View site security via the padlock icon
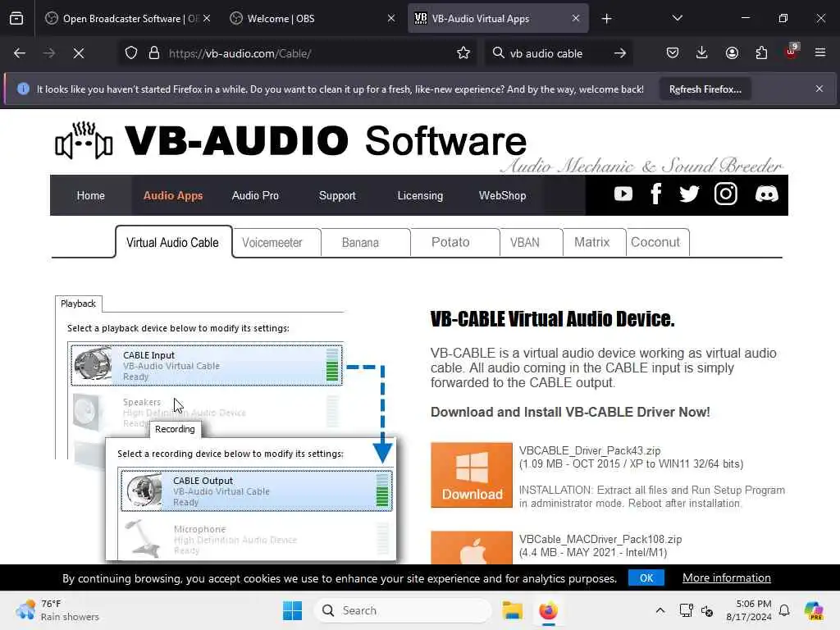The width and height of the screenshot is (840, 630). click(154, 53)
